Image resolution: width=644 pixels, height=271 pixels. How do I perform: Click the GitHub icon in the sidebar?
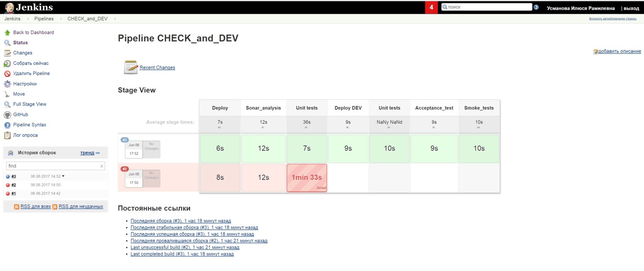tap(7, 115)
